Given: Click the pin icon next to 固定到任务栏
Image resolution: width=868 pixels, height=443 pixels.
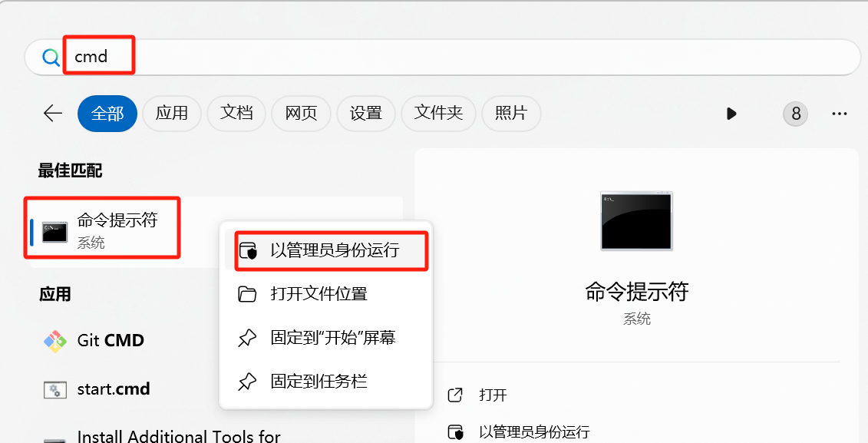Looking at the screenshot, I should tap(249, 381).
